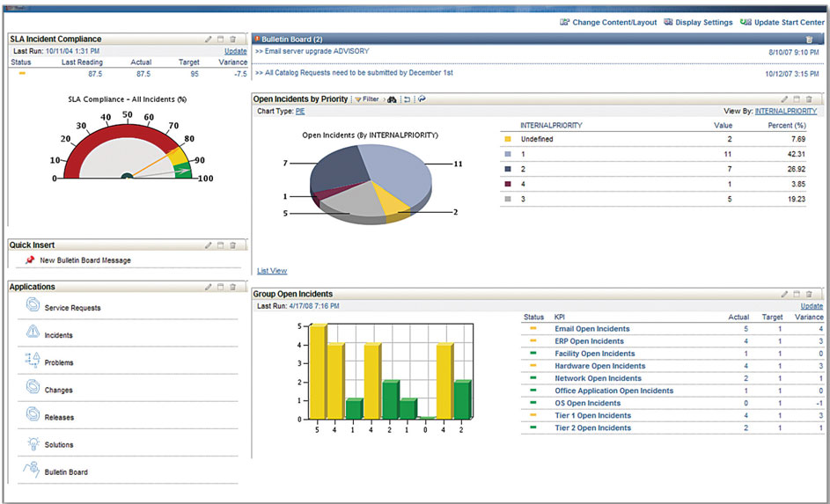Click the binoculars search icon in Open Incidents
The image size is (830, 504).
tap(392, 99)
